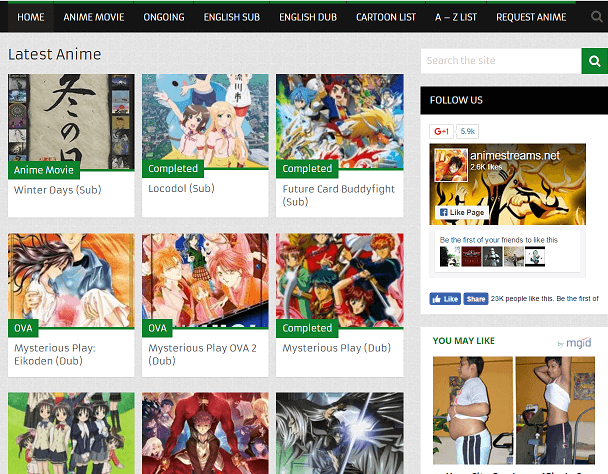Click the Mysterious Play OVA 2 poster thumbnail
Viewport: 608px width, 474px height.
point(205,280)
